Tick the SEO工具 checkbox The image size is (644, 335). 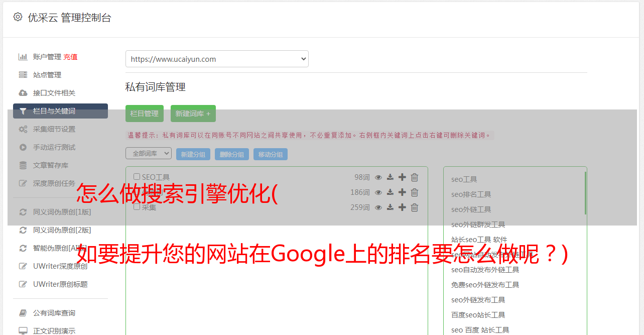[137, 177]
